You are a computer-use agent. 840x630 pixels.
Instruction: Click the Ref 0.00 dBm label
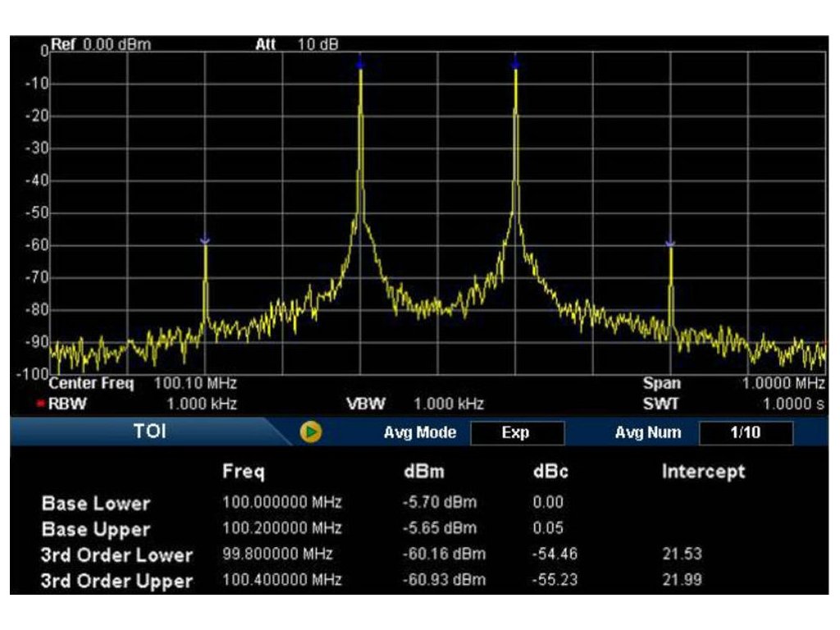point(101,44)
